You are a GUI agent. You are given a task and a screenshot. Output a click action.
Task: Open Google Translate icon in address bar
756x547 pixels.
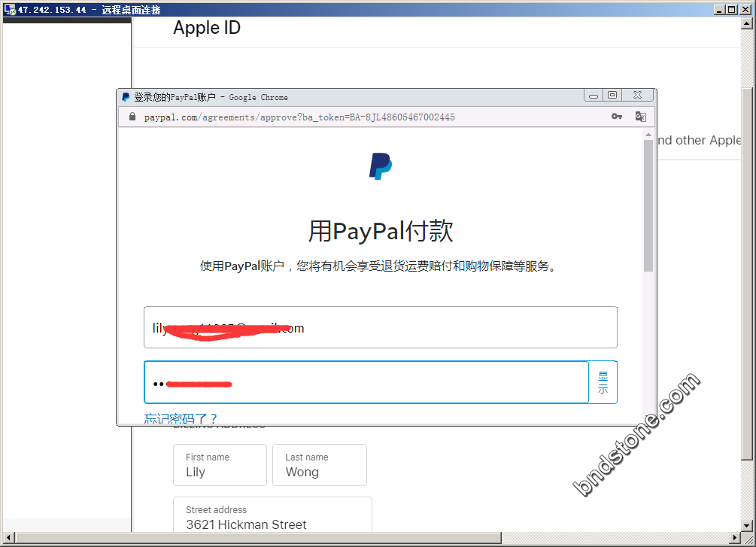[640, 117]
